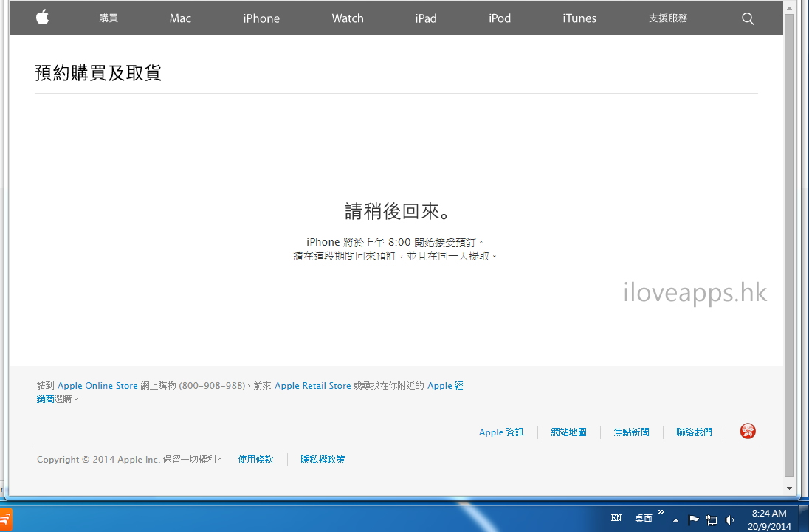Click the scrollbar down arrow

pyautogui.click(x=789, y=488)
